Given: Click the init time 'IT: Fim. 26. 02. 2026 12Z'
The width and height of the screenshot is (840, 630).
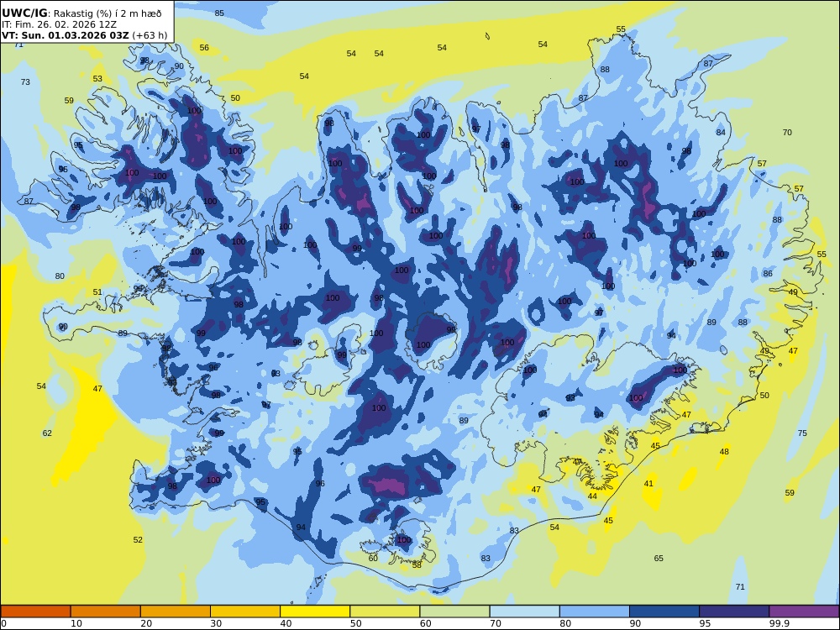Looking at the screenshot, I should [x=59, y=24].
